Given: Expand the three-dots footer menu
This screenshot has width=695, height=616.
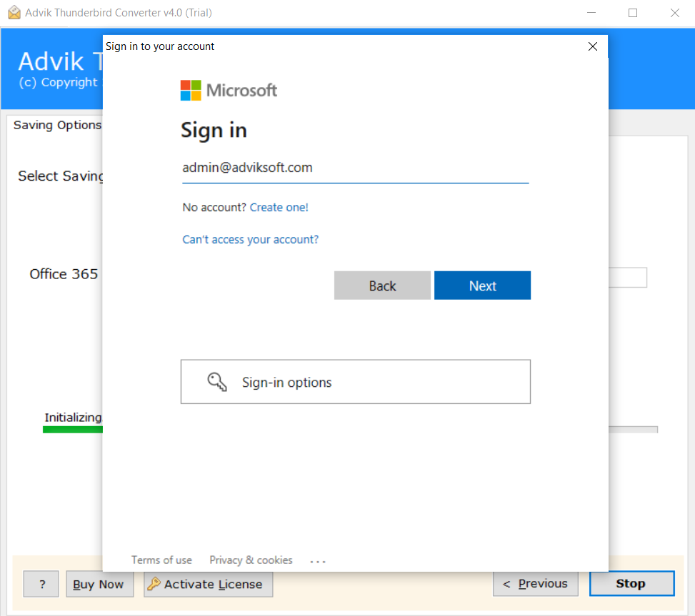Looking at the screenshot, I should 318,562.
